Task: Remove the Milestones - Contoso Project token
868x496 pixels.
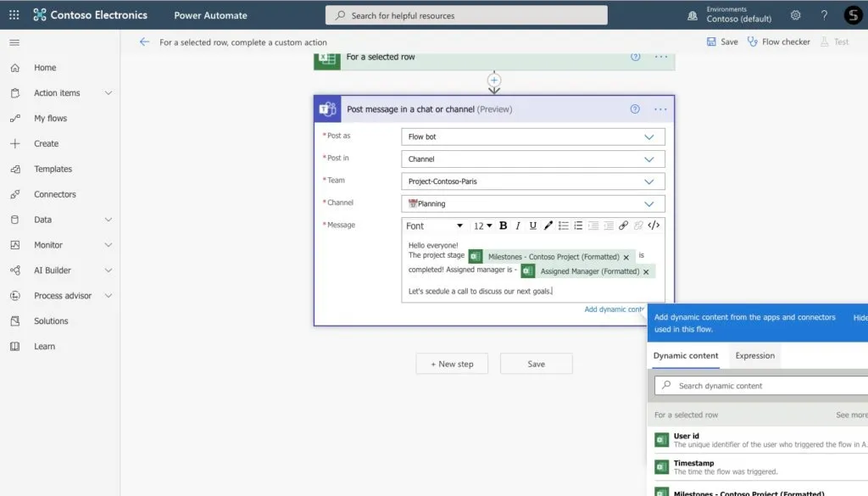Action: tap(626, 258)
